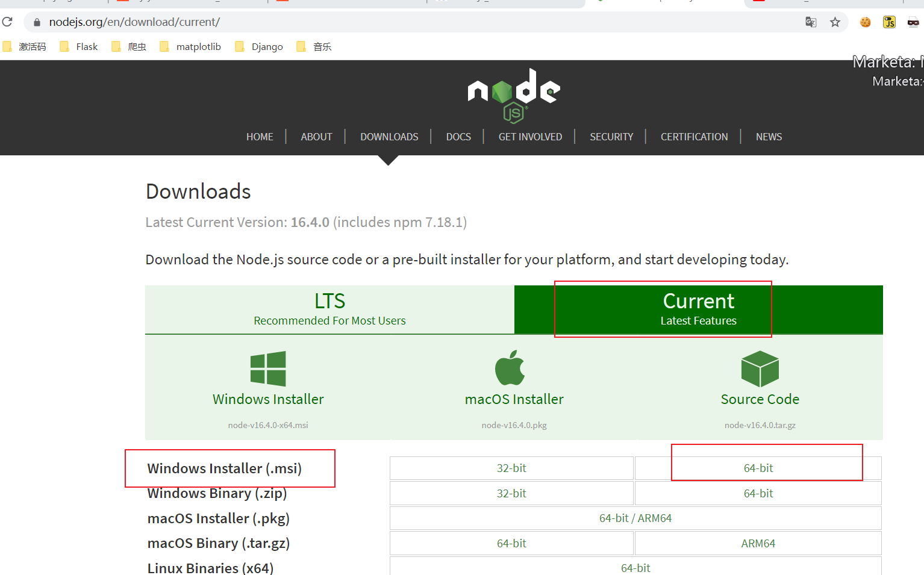Image resolution: width=924 pixels, height=575 pixels.
Task: Download macOS Binary (.tar.gz) 64-bit
Action: 511,543
